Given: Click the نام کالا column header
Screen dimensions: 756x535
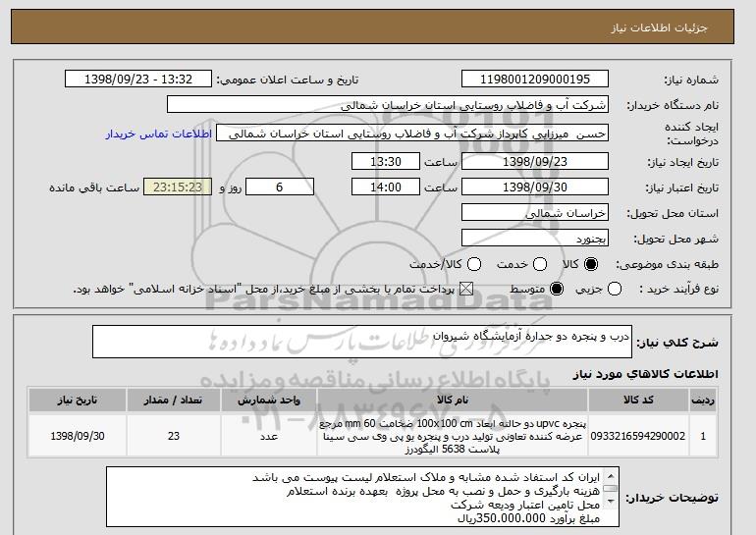Looking at the screenshot, I should 453,401.
